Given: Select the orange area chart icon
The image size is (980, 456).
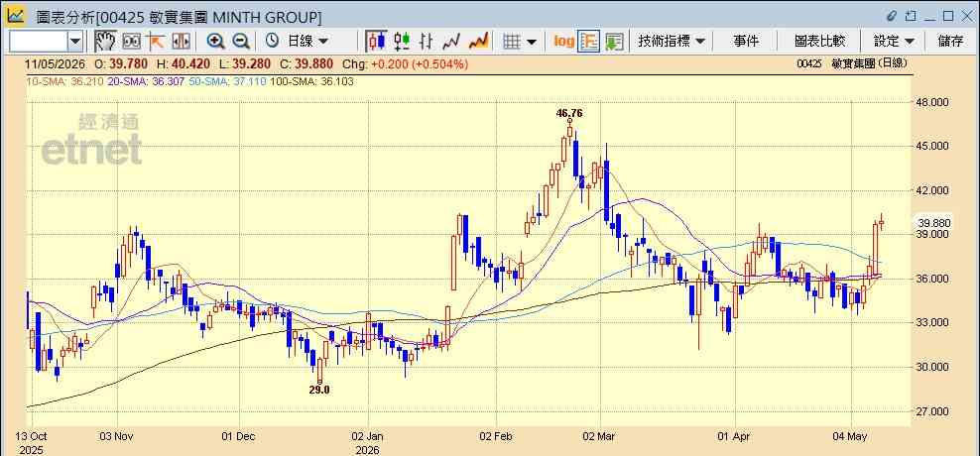Looking at the screenshot, I should coord(478,42).
